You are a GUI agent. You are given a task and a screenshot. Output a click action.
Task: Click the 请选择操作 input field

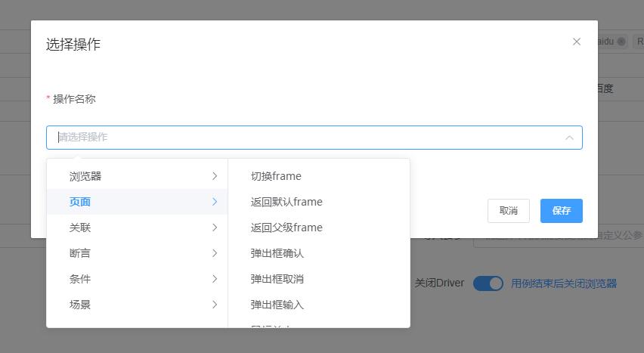pos(314,138)
